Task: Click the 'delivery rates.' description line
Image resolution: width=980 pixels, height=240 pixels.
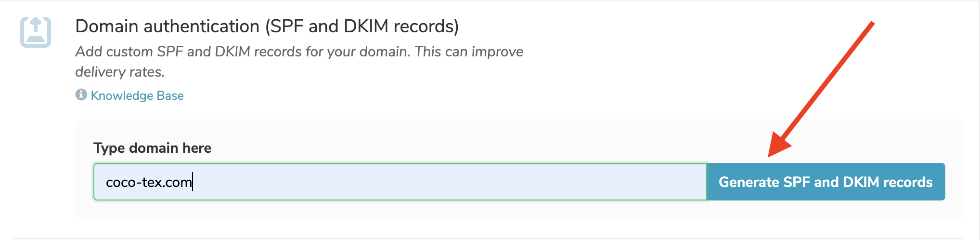Action: point(120,72)
